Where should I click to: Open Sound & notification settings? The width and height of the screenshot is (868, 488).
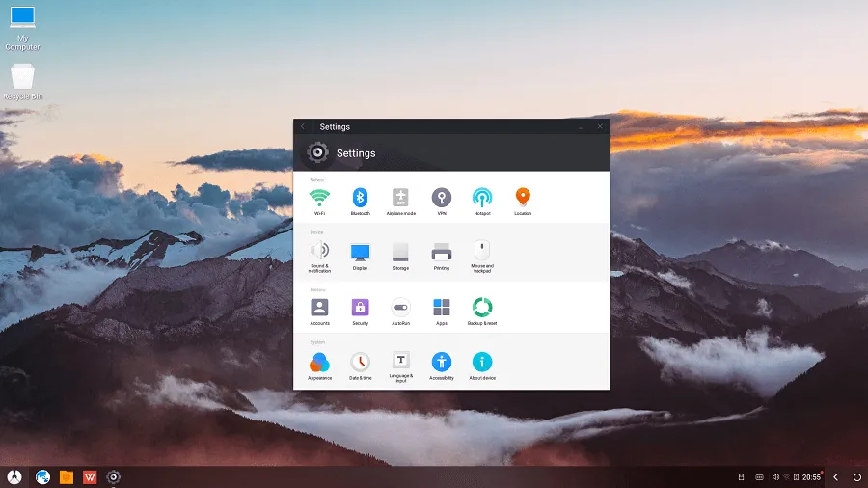pos(319,253)
